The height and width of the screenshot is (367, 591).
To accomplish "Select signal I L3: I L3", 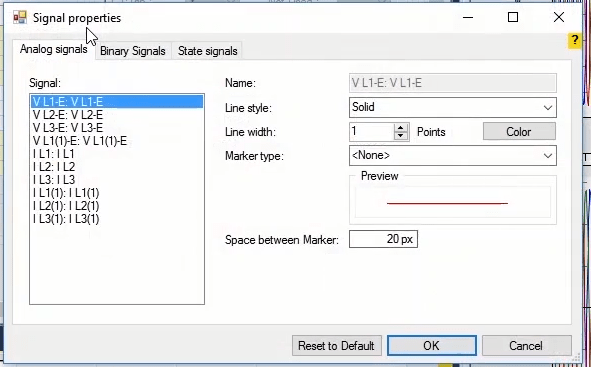I will [117, 180].
